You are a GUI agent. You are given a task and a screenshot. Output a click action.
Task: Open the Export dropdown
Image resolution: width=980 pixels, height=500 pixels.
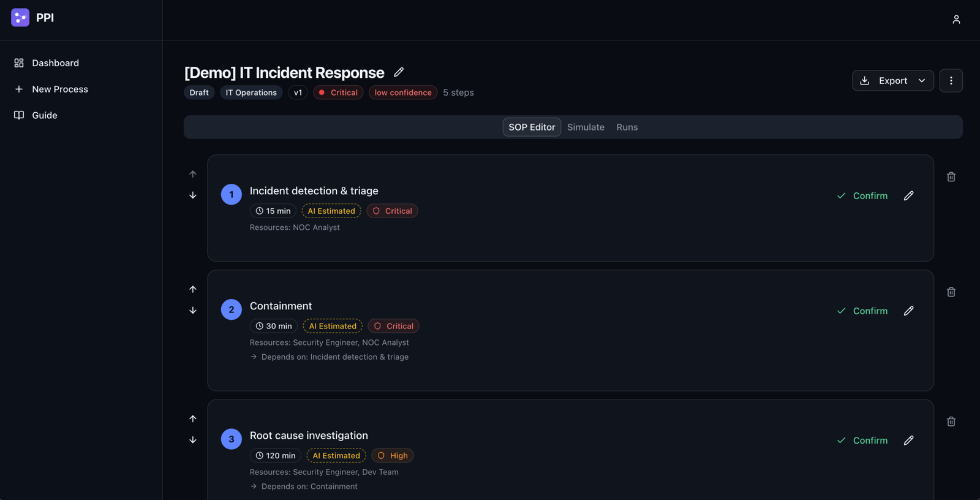pyautogui.click(x=892, y=81)
